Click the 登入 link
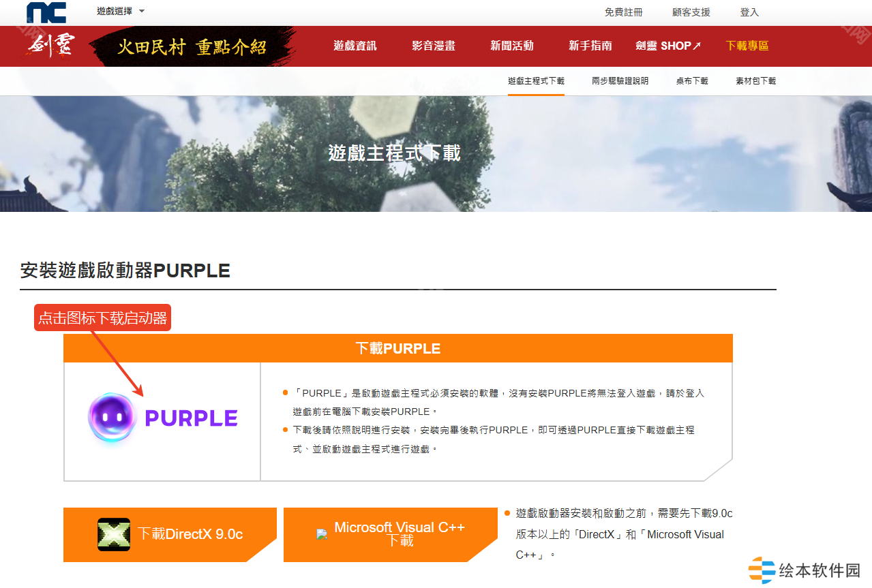Viewport: 872px width, 588px height. 749,12
